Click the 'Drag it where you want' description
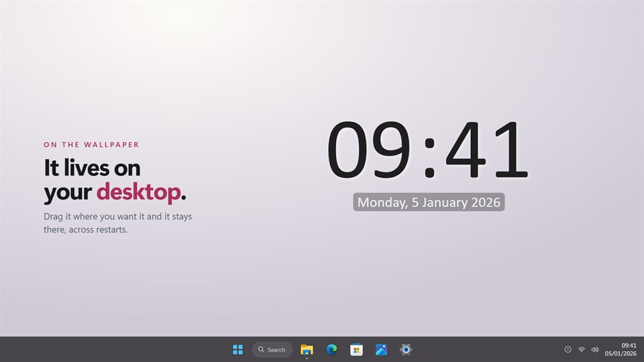644x362 pixels. [x=118, y=223]
